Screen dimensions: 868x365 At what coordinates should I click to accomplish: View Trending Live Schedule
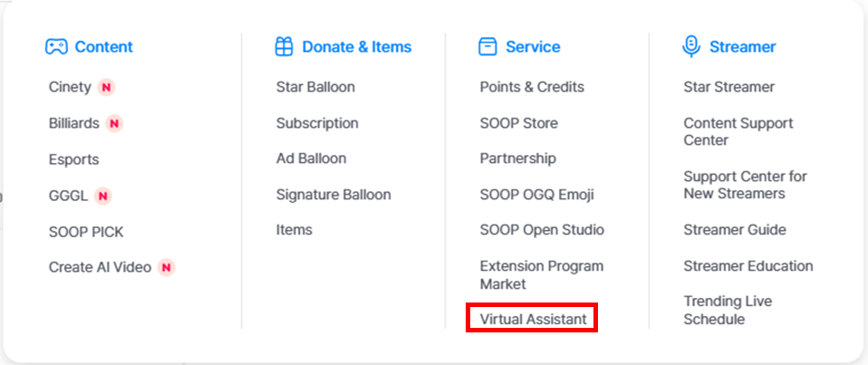tap(728, 310)
